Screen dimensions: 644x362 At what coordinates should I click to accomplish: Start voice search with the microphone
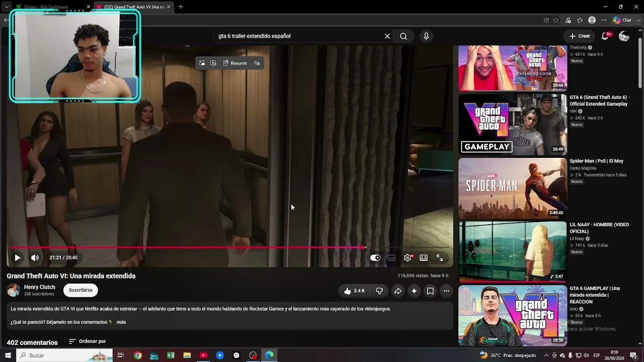pos(426,36)
